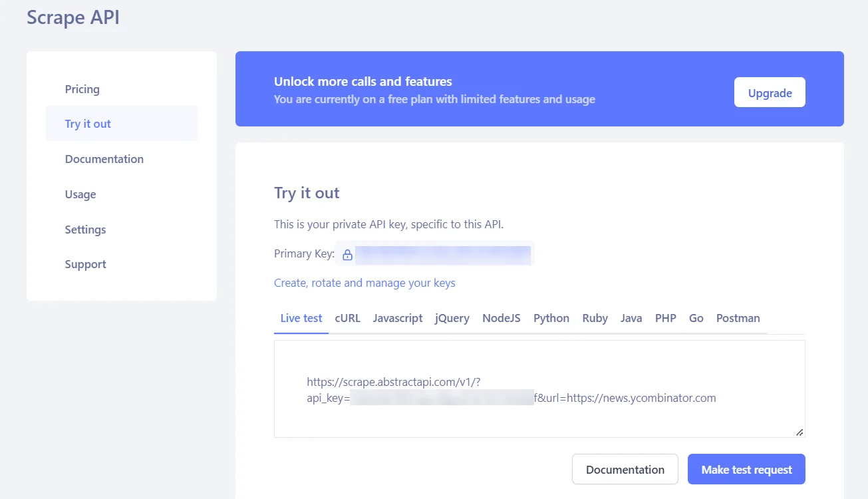Open the Postman tab
Viewport: 868px width, 499px height.
coord(738,318)
